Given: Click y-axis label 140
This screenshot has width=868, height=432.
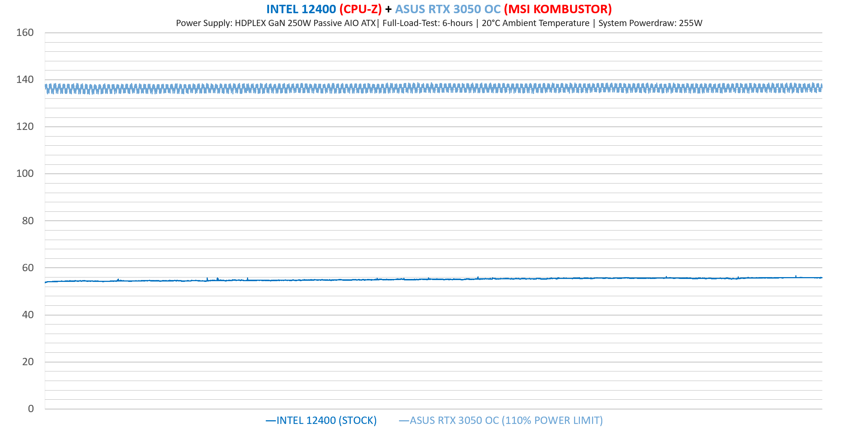Looking at the screenshot, I should point(25,80).
